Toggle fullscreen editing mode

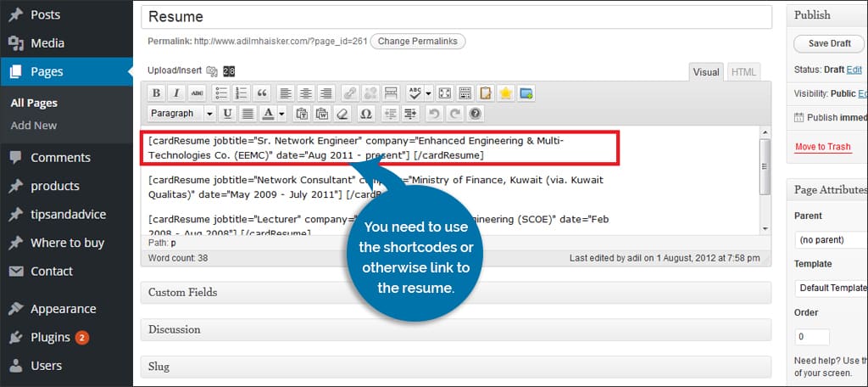coord(444,93)
